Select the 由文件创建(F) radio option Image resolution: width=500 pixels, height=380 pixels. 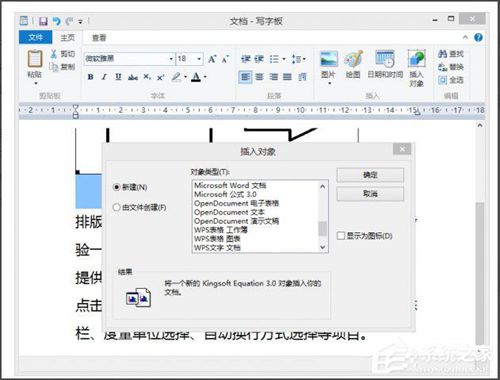point(116,207)
